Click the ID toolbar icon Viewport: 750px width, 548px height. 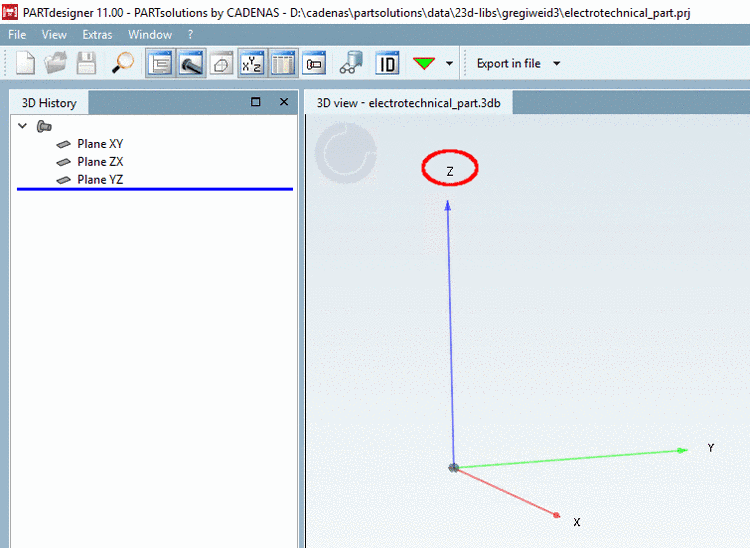387,63
